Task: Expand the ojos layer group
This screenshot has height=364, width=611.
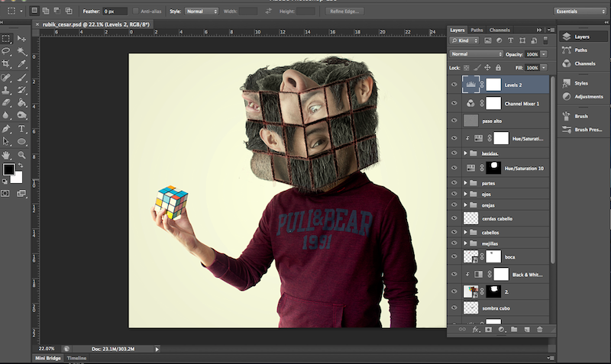Action: [x=465, y=194]
